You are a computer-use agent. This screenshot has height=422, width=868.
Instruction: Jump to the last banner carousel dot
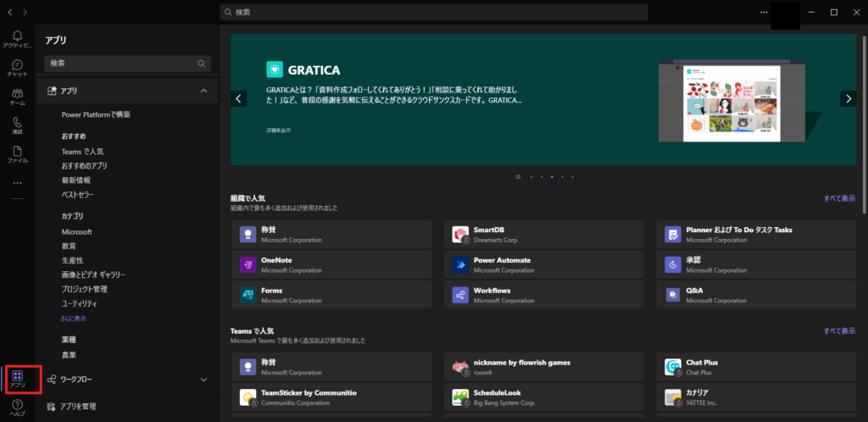(x=572, y=177)
